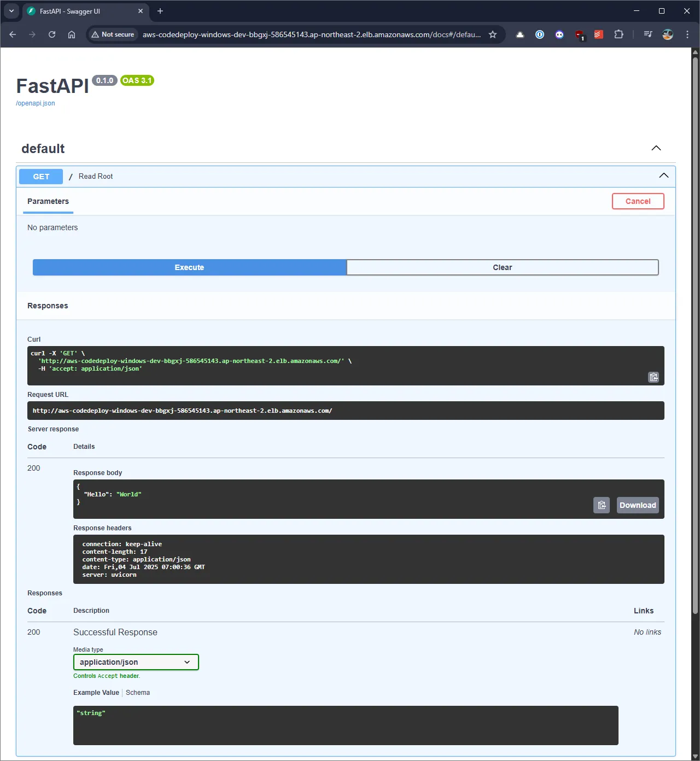The height and width of the screenshot is (761, 700).
Task: Open Chrome's three-dot settings menu
Action: pyautogui.click(x=687, y=34)
